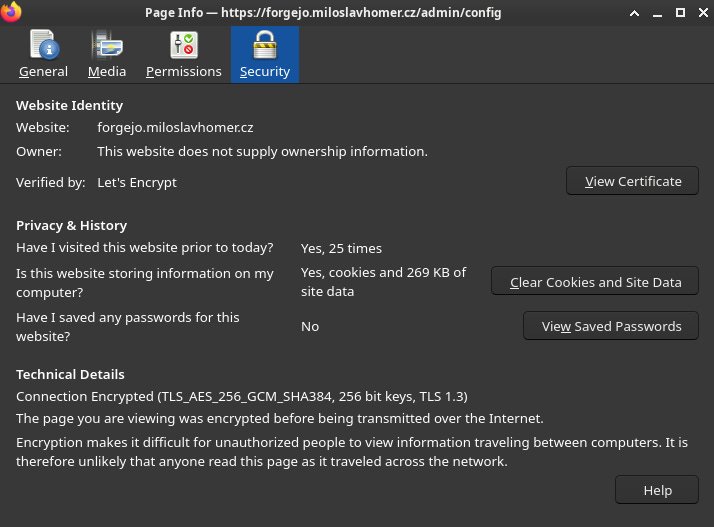
Task: Click the padlock icon on the Security tab
Action: (x=265, y=45)
